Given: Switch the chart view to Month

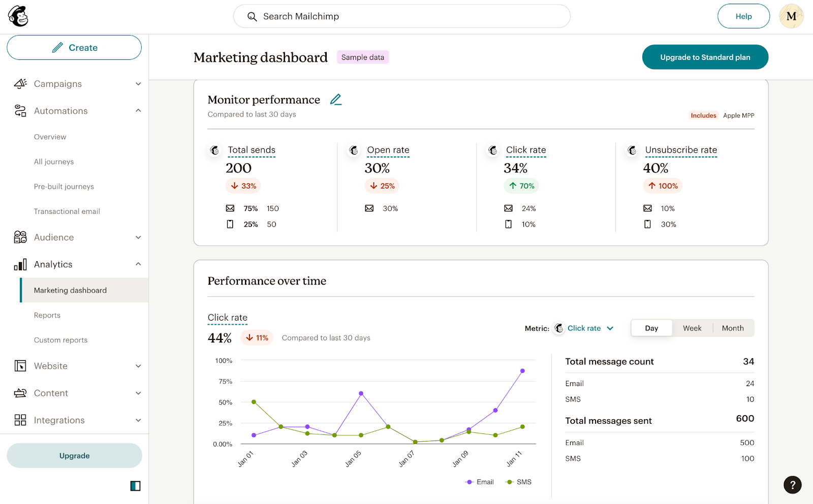Looking at the screenshot, I should pyautogui.click(x=732, y=328).
